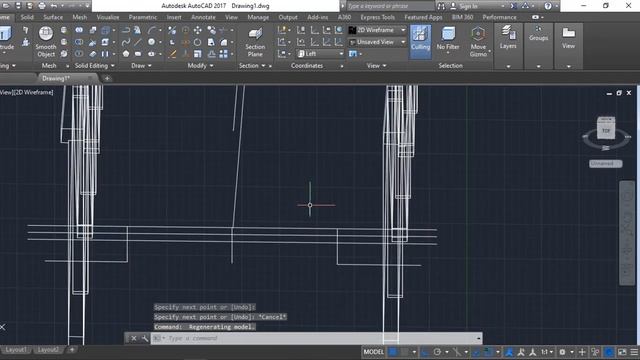Toggle Ortho mode in the status bar

click(424, 352)
